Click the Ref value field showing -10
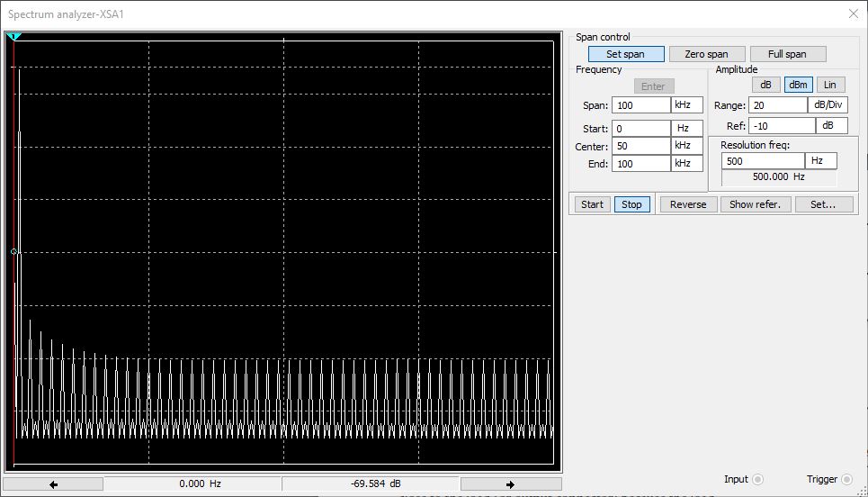Viewport: 868px width, 497px height. tap(782, 126)
